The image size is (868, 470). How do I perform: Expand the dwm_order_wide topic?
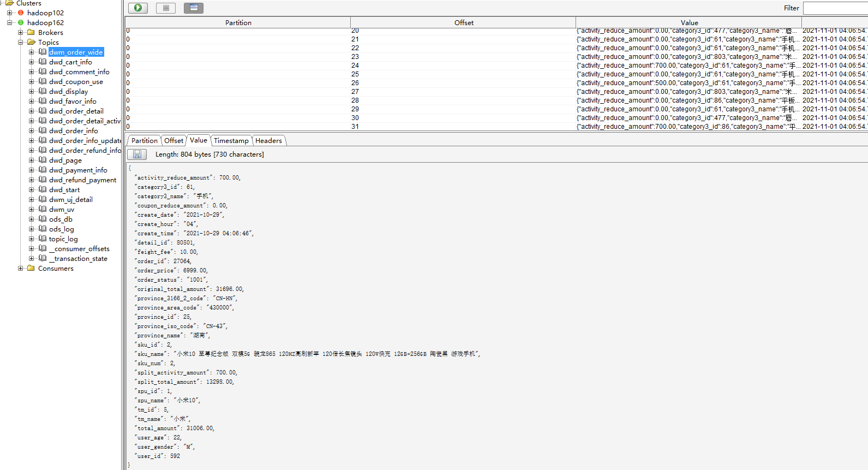click(31, 52)
